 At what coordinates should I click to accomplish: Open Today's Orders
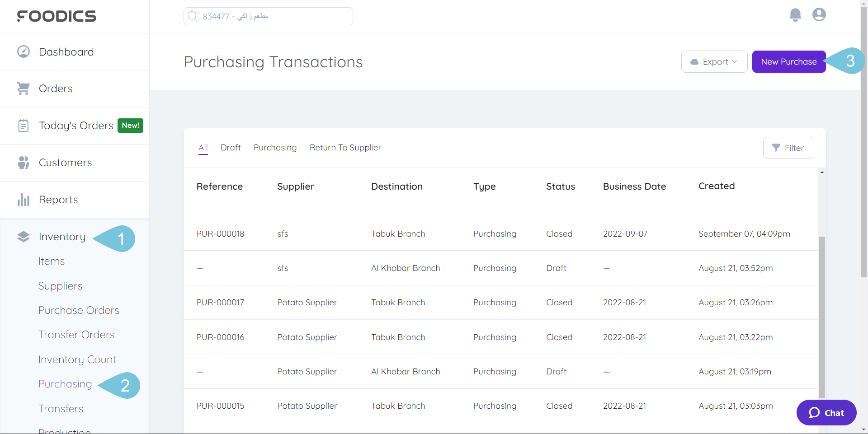(75, 125)
